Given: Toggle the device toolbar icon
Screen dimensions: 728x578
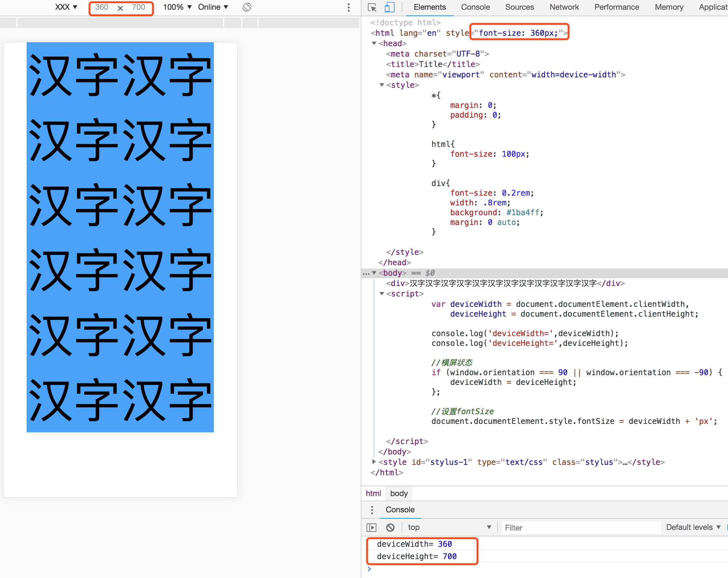Looking at the screenshot, I should tap(390, 7).
